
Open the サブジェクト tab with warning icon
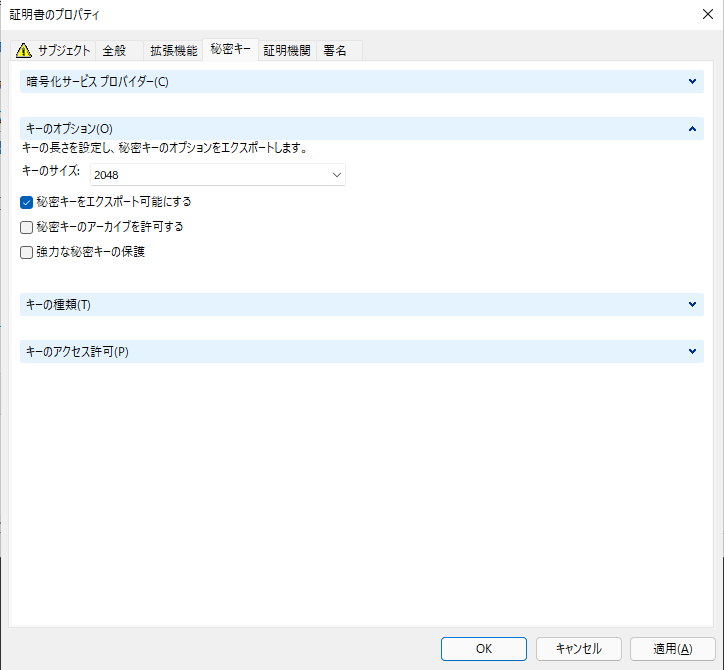[53, 50]
